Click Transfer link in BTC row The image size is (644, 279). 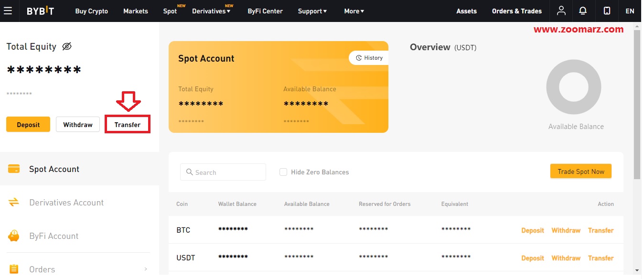pos(601,230)
